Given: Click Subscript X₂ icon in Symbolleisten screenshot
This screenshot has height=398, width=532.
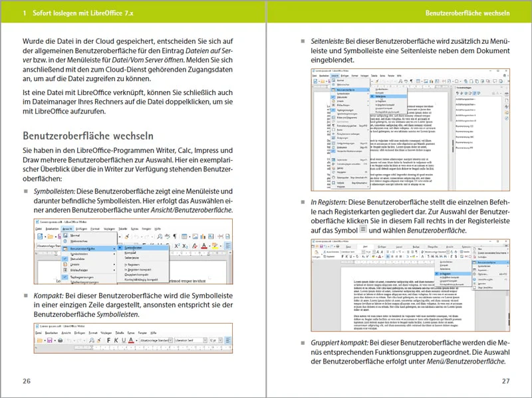Looking at the screenshot, I should tap(186, 246).
